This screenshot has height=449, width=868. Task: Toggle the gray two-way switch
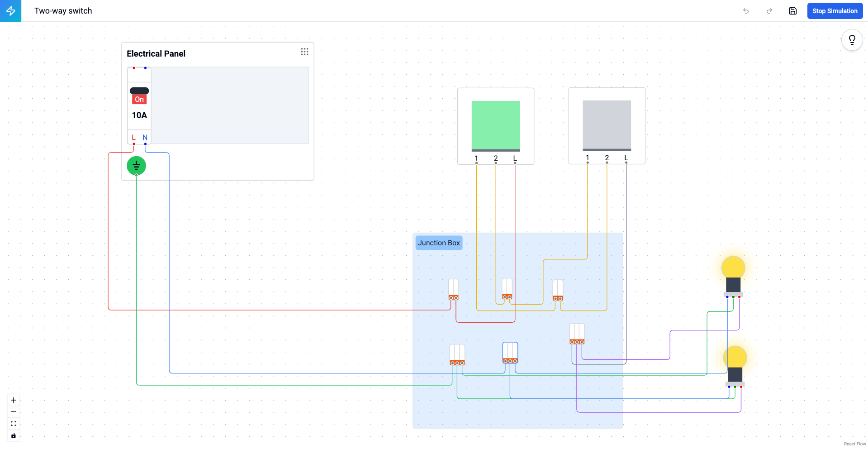tap(607, 125)
